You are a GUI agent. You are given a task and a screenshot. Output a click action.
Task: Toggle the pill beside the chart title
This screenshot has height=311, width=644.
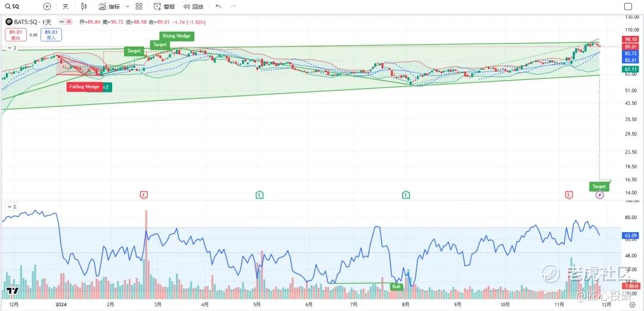[x=66, y=22]
